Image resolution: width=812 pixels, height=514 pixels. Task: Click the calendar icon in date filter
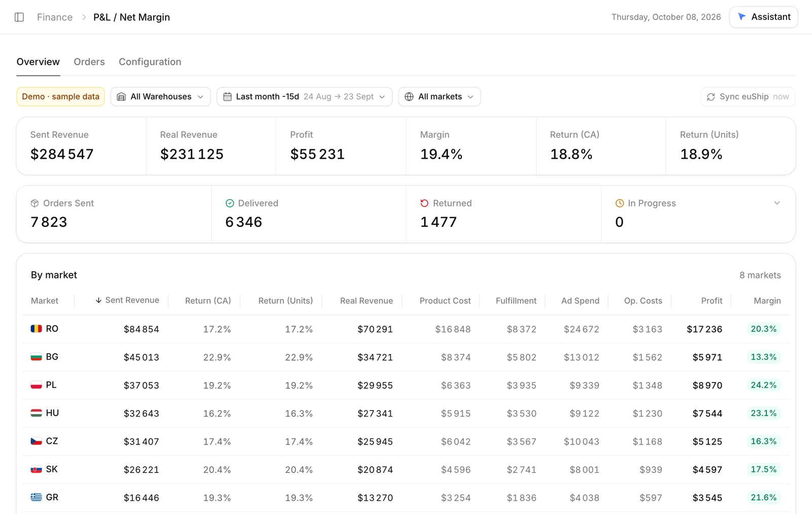(x=227, y=97)
